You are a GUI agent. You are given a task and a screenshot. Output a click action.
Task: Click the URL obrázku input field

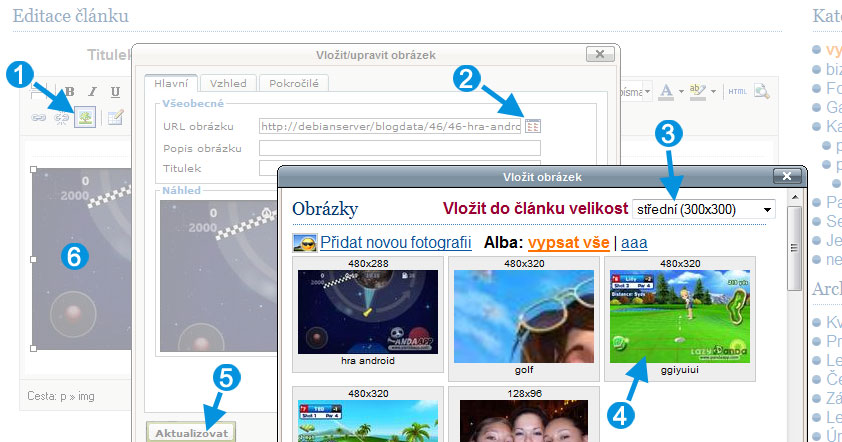(390, 126)
